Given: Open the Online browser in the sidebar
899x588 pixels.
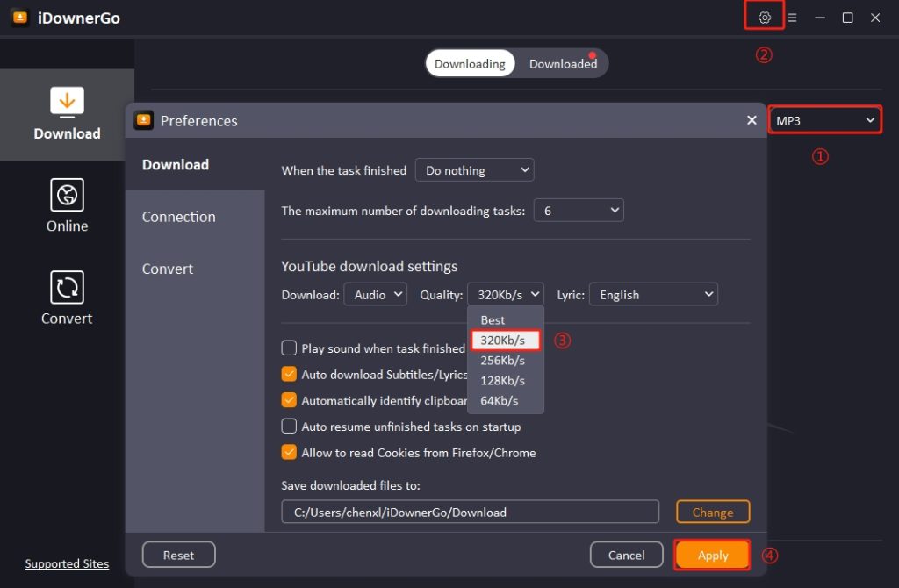Looking at the screenshot, I should pos(67,205).
